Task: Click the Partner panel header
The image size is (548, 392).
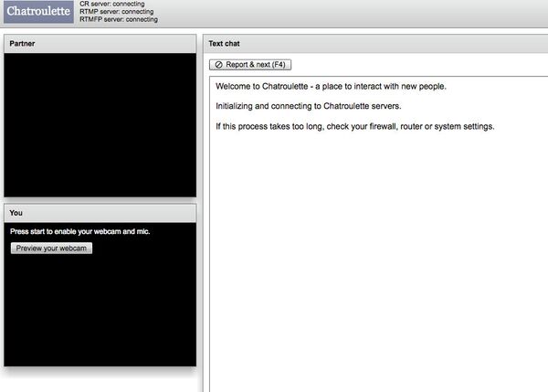Action: point(100,44)
